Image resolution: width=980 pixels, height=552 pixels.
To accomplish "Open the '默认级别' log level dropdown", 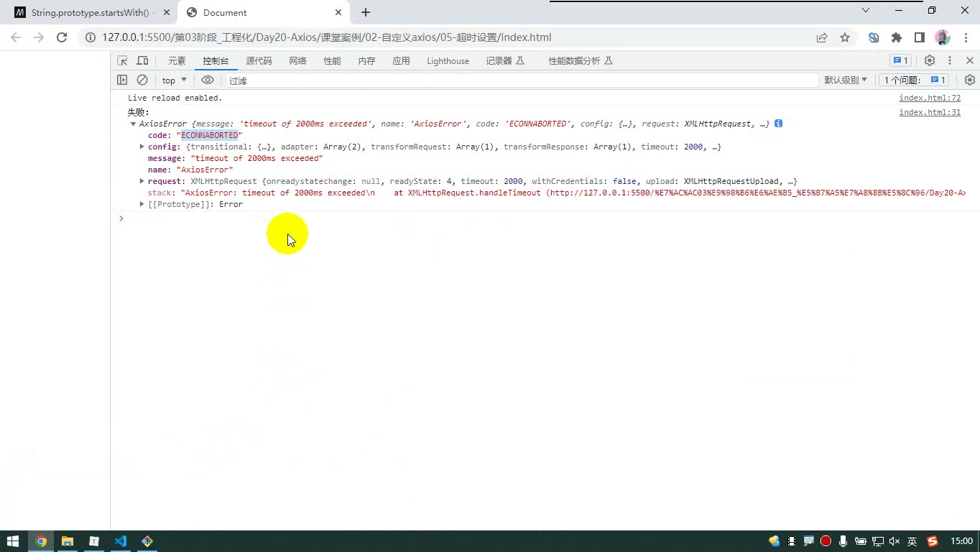I will [846, 80].
